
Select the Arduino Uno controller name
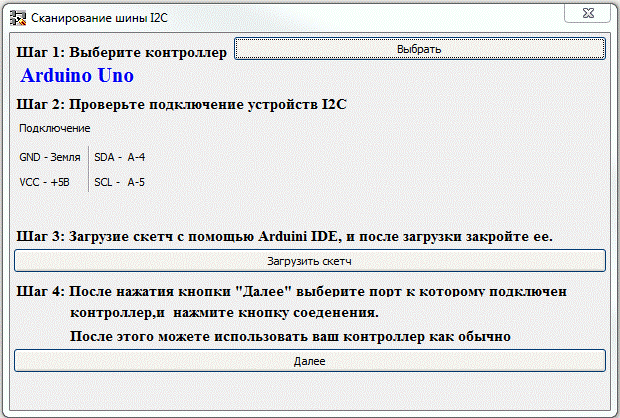[77, 75]
